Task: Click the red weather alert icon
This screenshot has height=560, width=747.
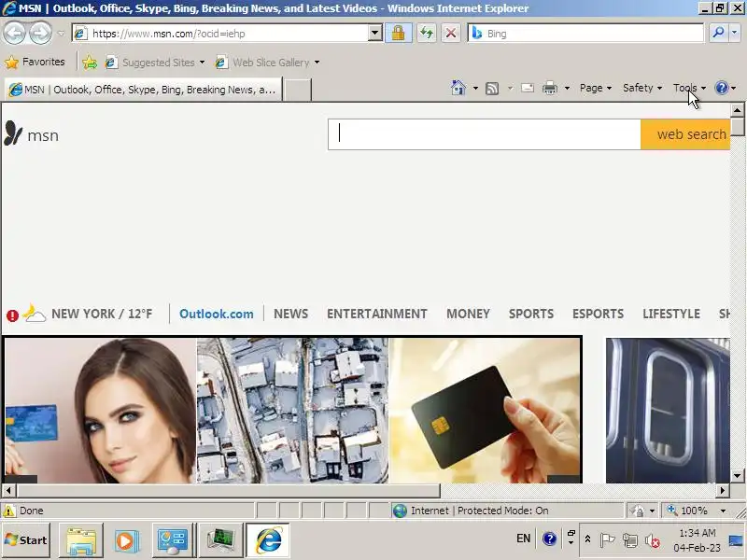Action: point(12,315)
